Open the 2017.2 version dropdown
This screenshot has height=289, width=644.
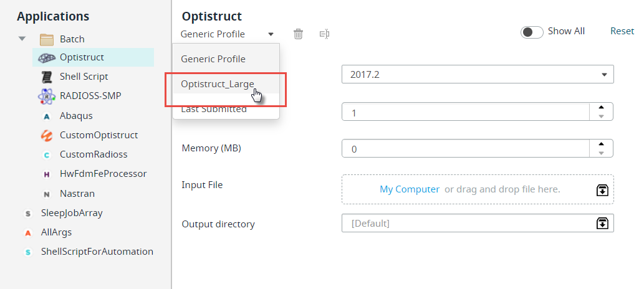[478, 74]
